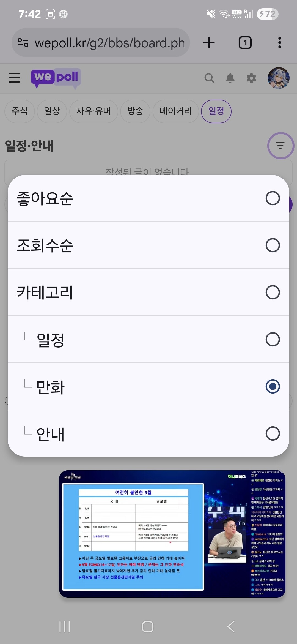Open the browser tab switcher
Viewport: 297px width, 644px height.
coord(245,43)
